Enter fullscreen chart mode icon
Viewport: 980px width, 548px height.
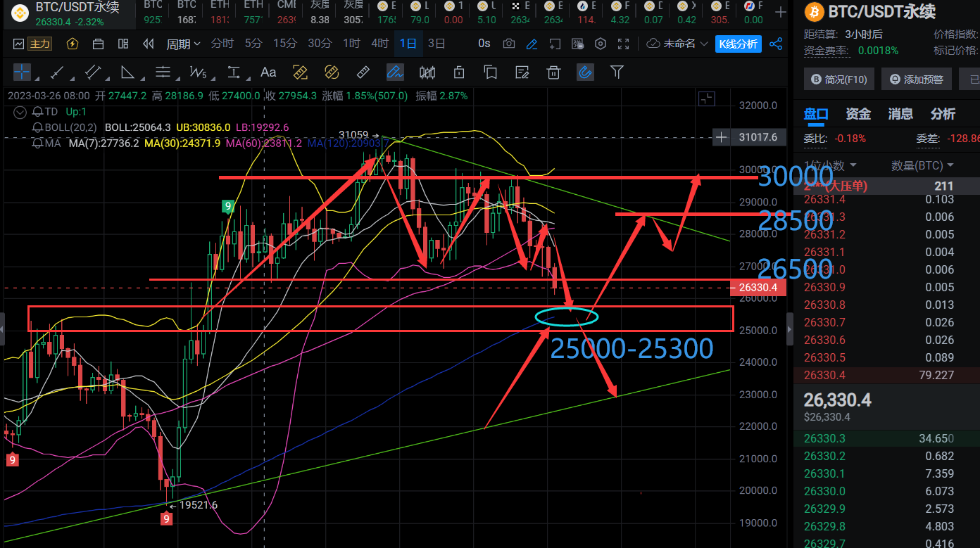pyautogui.click(x=623, y=44)
